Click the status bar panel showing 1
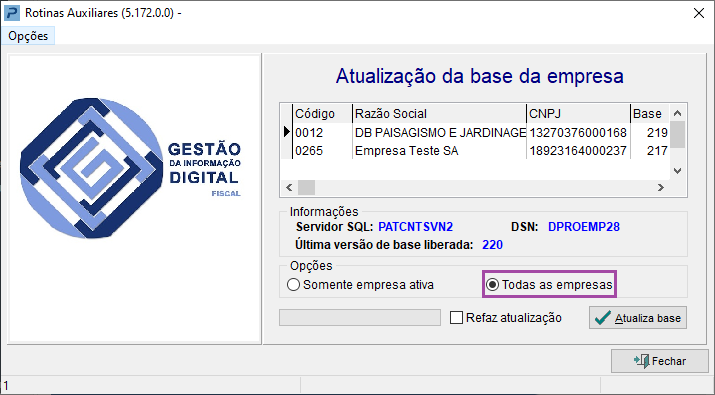Viewport: 715px width, 395px height. 150,386
